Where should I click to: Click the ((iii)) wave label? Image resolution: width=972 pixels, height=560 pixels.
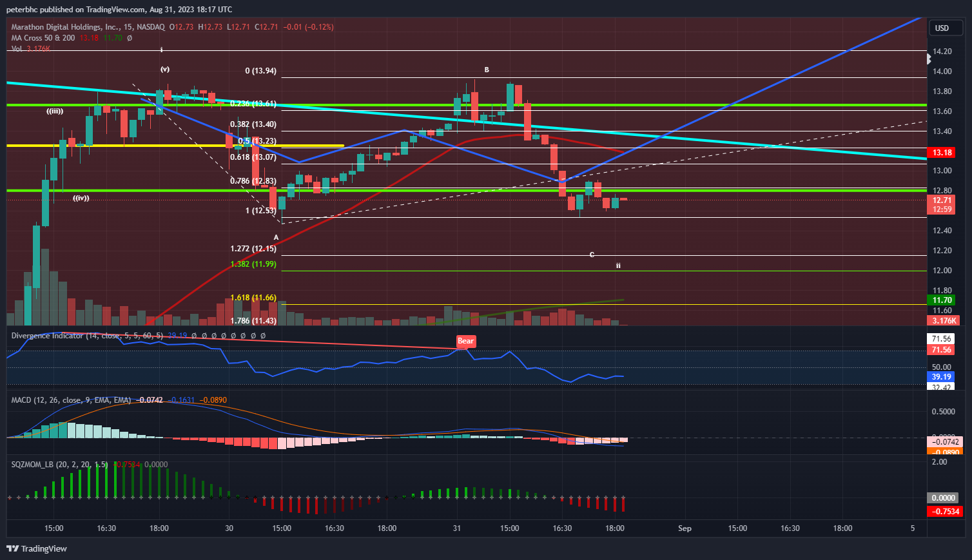coord(55,111)
